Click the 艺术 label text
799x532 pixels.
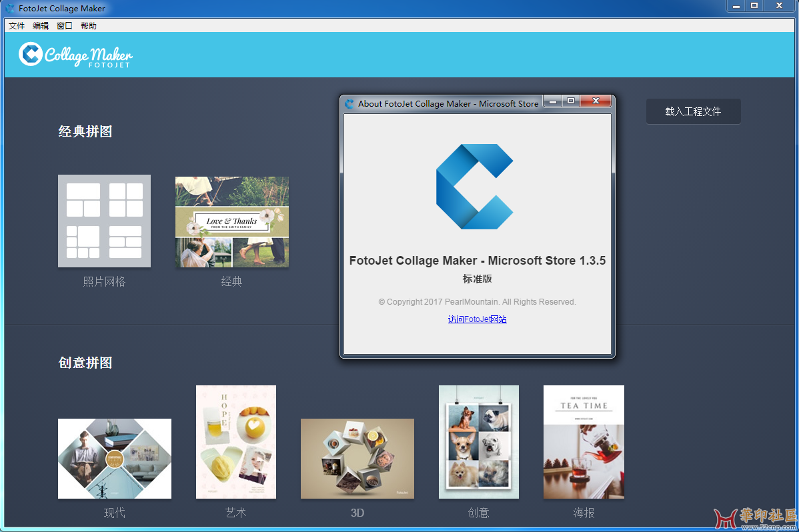click(236, 513)
